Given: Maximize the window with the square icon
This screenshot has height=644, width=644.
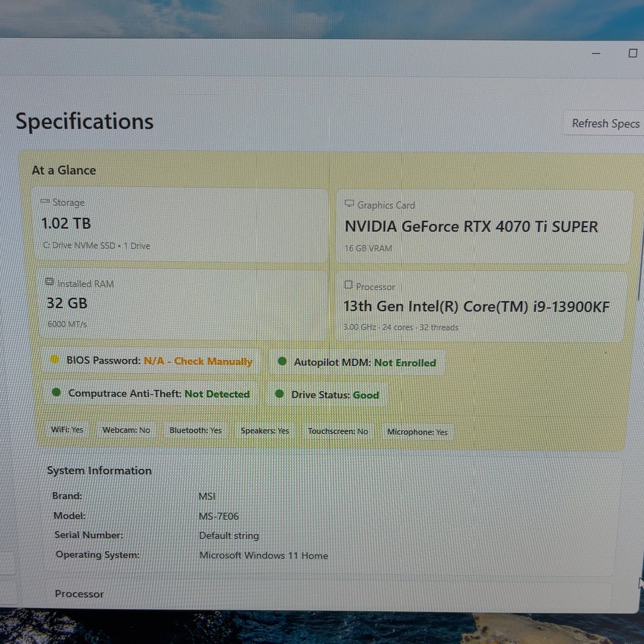Looking at the screenshot, I should tap(633, 53).
